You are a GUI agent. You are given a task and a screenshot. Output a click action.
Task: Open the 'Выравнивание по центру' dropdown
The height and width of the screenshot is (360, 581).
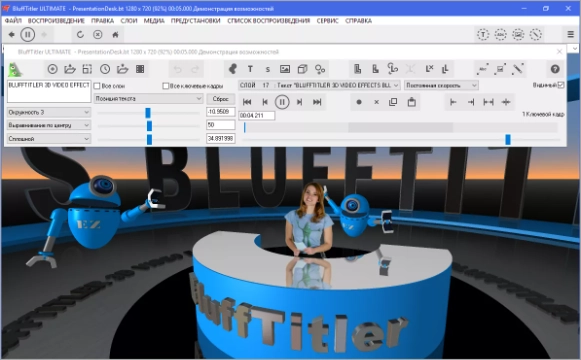pos(49,125)
